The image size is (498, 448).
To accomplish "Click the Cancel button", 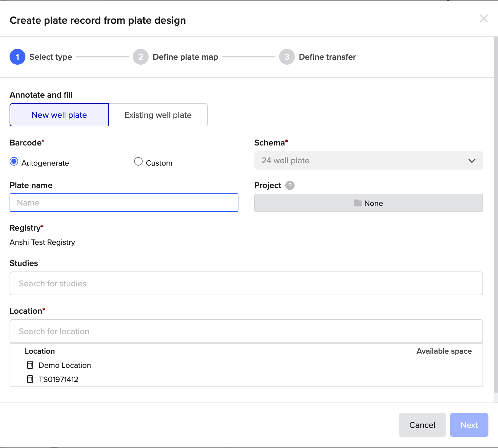I will coord(422,425).
